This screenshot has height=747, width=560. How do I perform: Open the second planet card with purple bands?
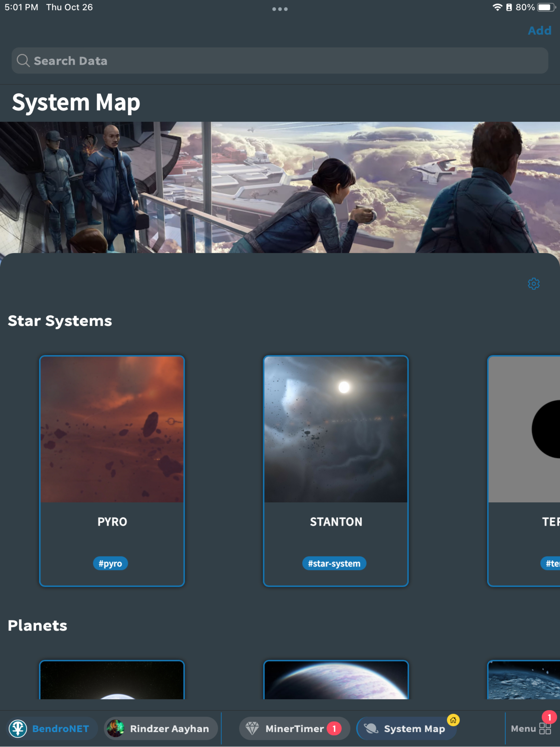coord(336,679)
